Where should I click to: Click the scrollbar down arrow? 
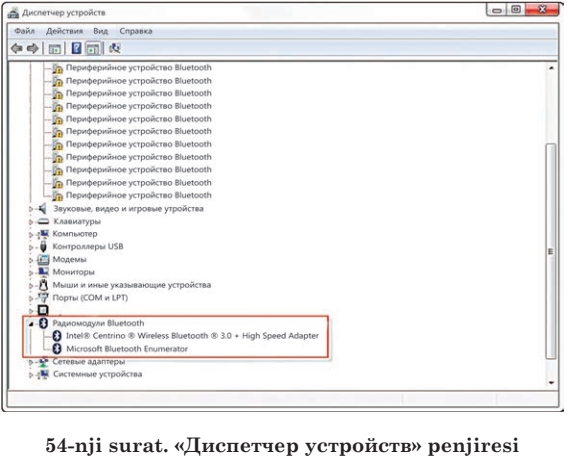pyautogui.click(x=551, y=383)
